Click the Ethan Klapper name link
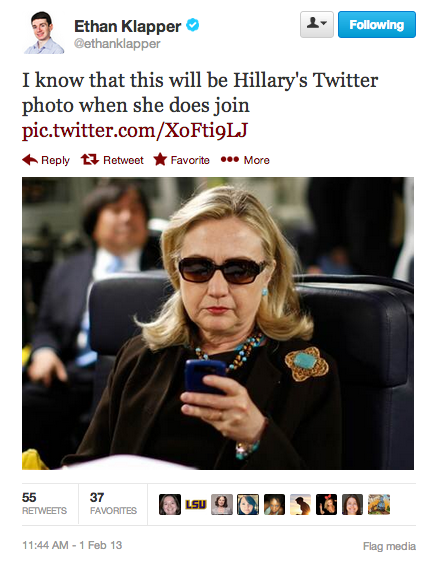 127,26
